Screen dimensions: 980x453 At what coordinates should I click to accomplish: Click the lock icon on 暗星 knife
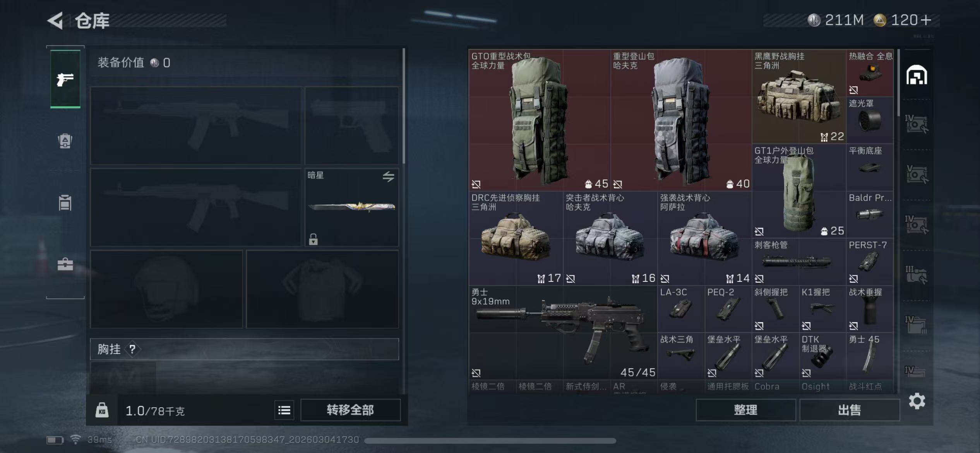tap(313, 239)
